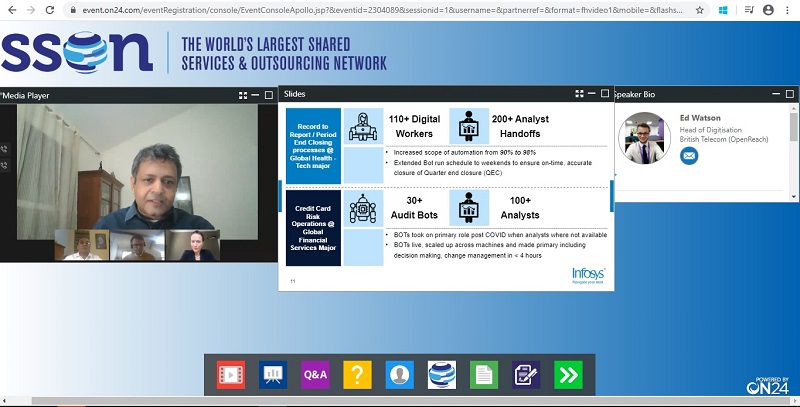Click the '110+ Digital Workers' slide text
800x407 pixels.
(x=414, y=126)
